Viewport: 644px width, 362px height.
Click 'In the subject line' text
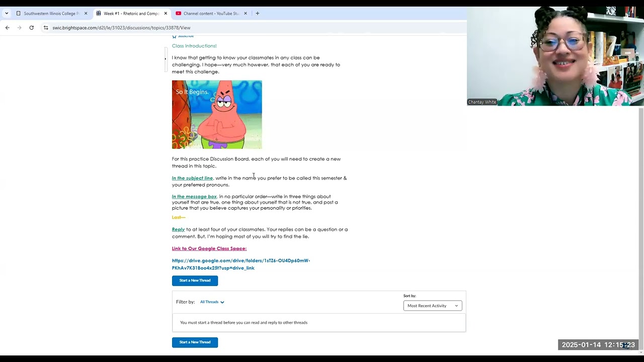(192, 178)
